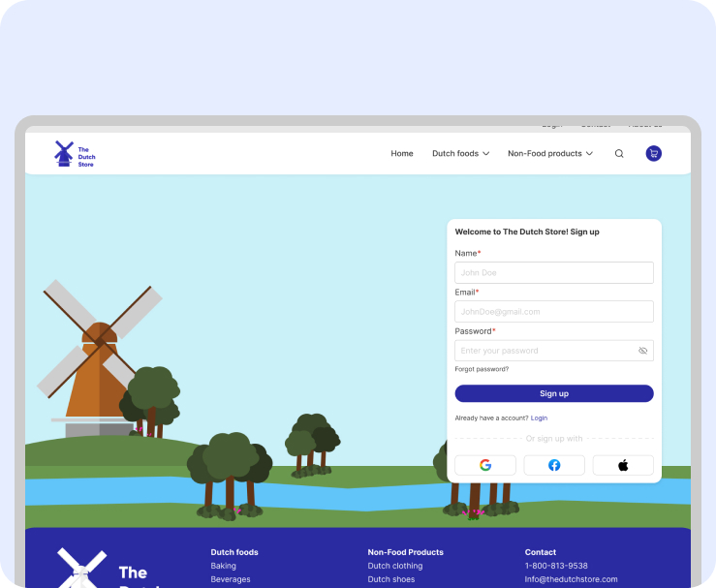
Task: Expand the Non-Food products dropdown menu
Action: (x=549, y=154)
